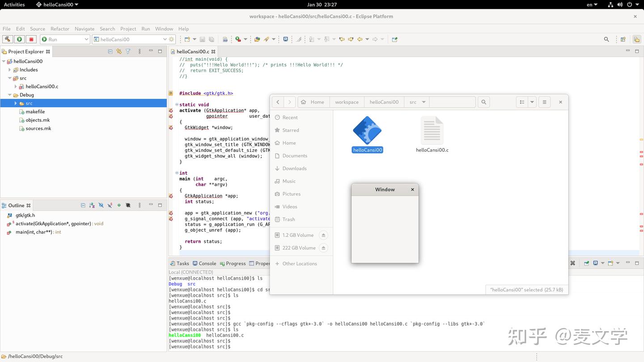Click the file manager search button
Viewport: 644px width, 362px height.
tap(483, 102)
